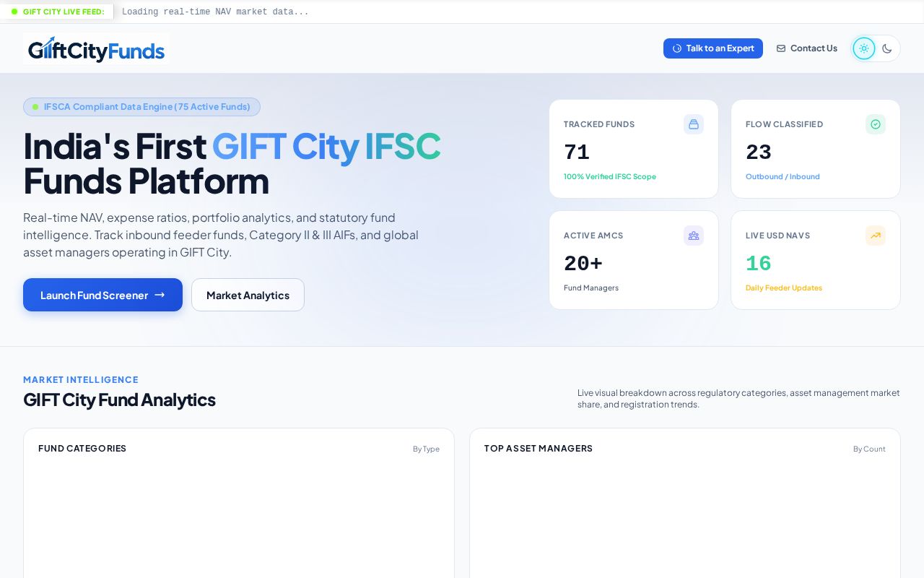The image size is (924, 578).
Task: Click the TRACKED FUNDS card label
Action: click(599, 124)
